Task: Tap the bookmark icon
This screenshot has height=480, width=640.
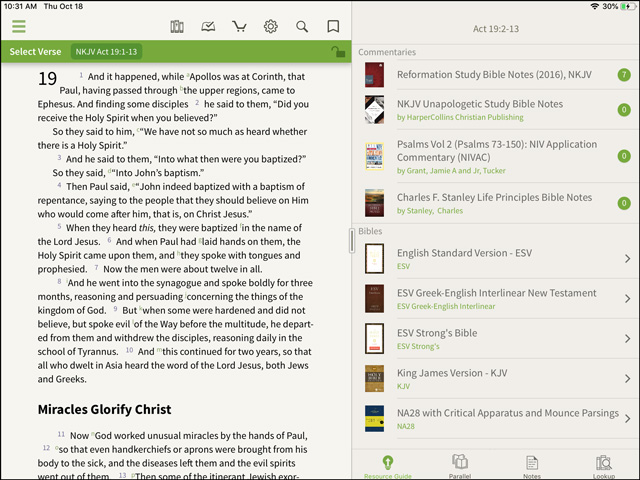Action: [x=333, y=27]
